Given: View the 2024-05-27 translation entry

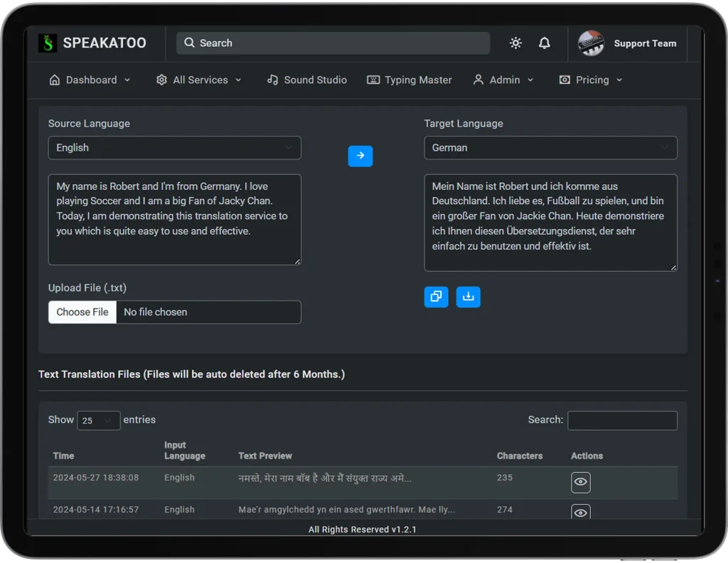Looking at the screenshot, I should (581, 482).
